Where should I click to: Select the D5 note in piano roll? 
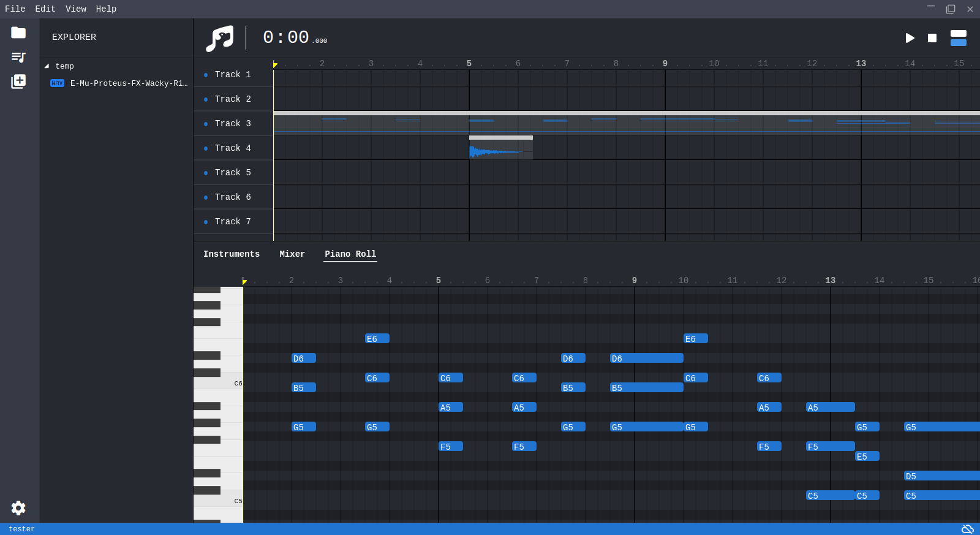coord(942,476)
